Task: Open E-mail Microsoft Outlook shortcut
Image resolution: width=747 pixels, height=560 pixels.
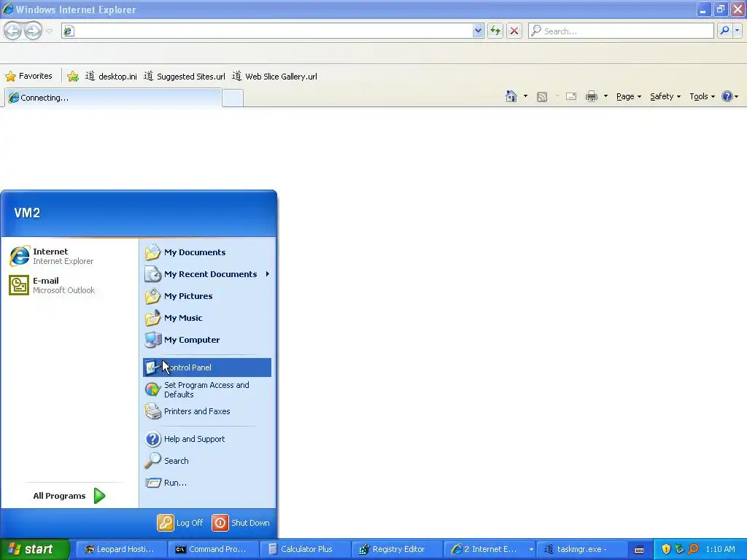Action: click(x=70, y=285)
